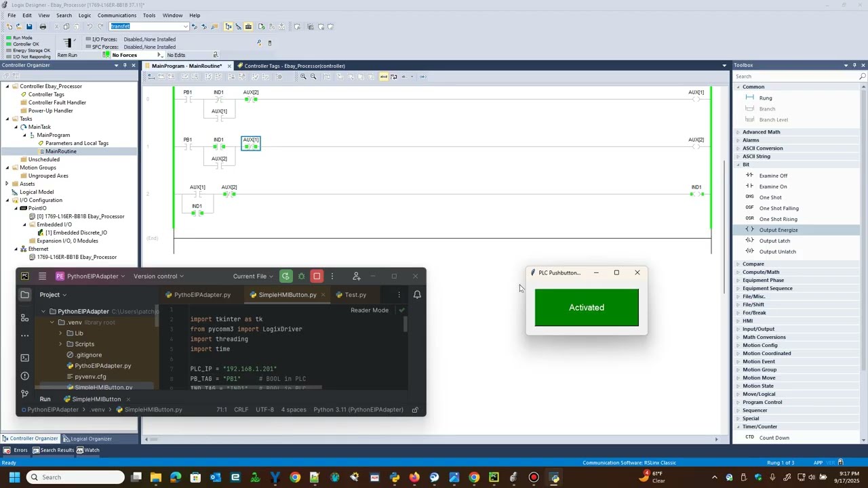The width and height of the screenshot is (868, 488).
Task: Open PyCharm Structure tool window
Action: click(x=25, y=317)
